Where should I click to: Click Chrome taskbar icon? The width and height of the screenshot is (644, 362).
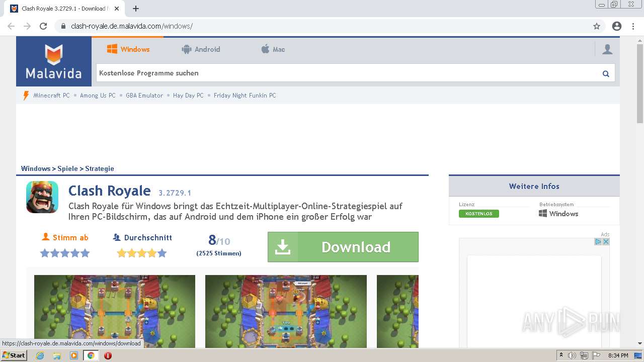tap(91, 355)
